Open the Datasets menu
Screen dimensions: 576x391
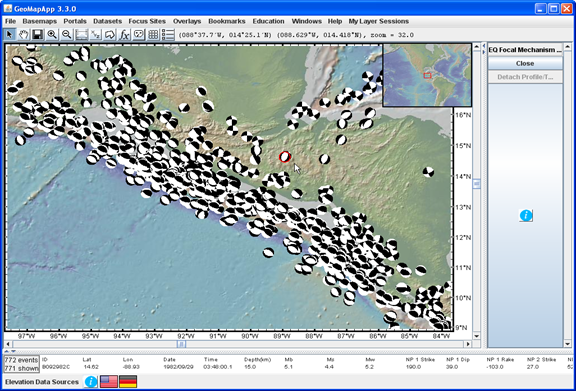(107, 21)
